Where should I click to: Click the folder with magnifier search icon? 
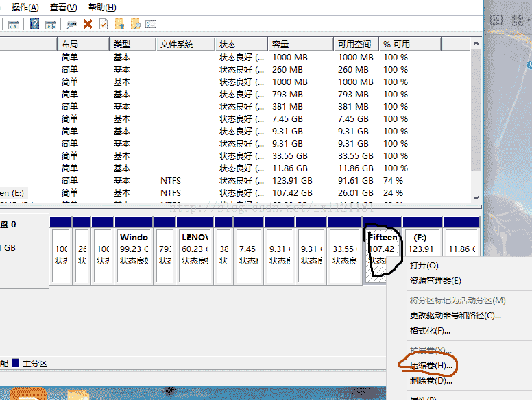pos(136,24)
